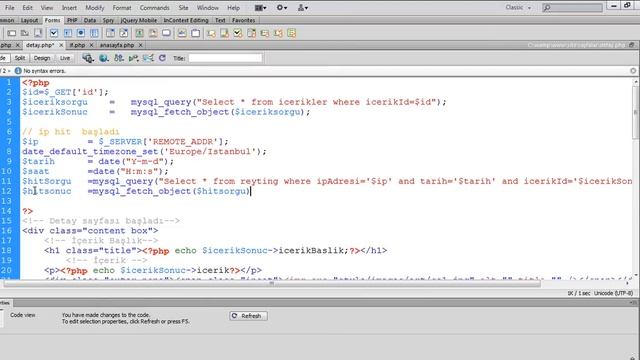Open the Window menu
640x360 pixels.
207,8
